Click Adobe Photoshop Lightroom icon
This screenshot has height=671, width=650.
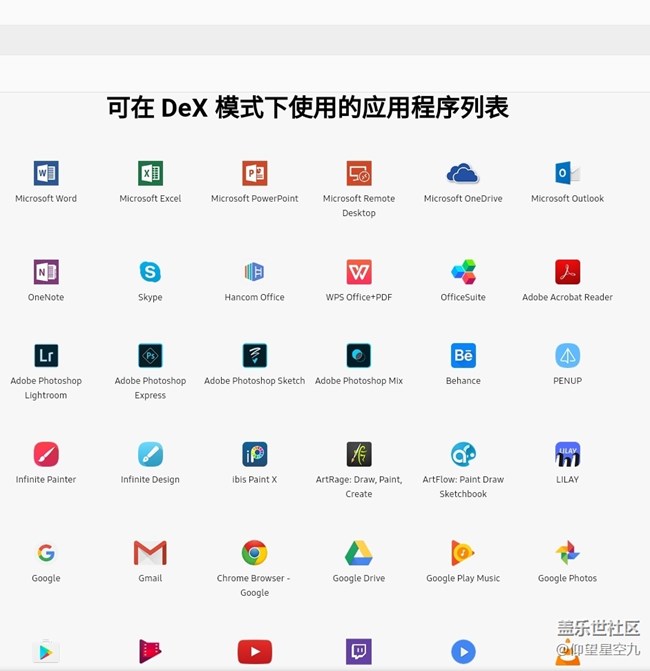46,356
